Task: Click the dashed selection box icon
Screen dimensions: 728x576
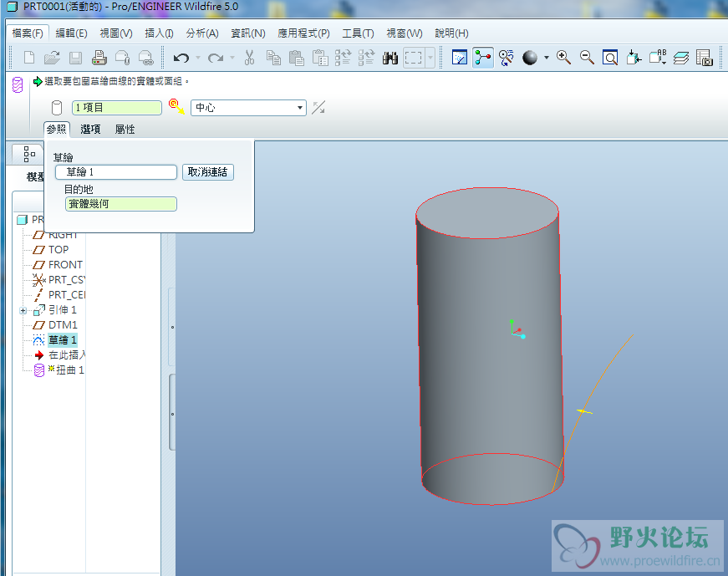Action: (413, 58)
